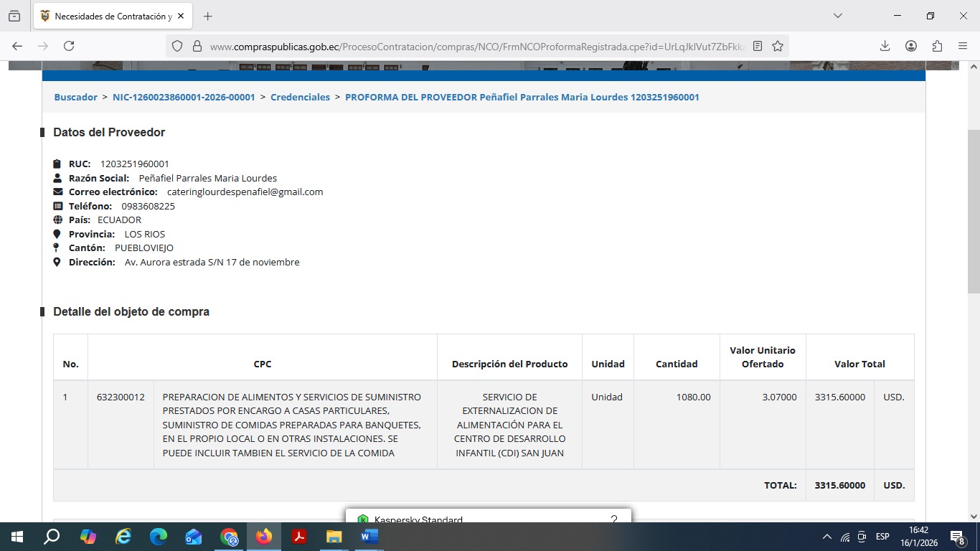Screen dimensions: 980x551
Task: Expand the list all tabs chevron
Action: click(837, 16)
